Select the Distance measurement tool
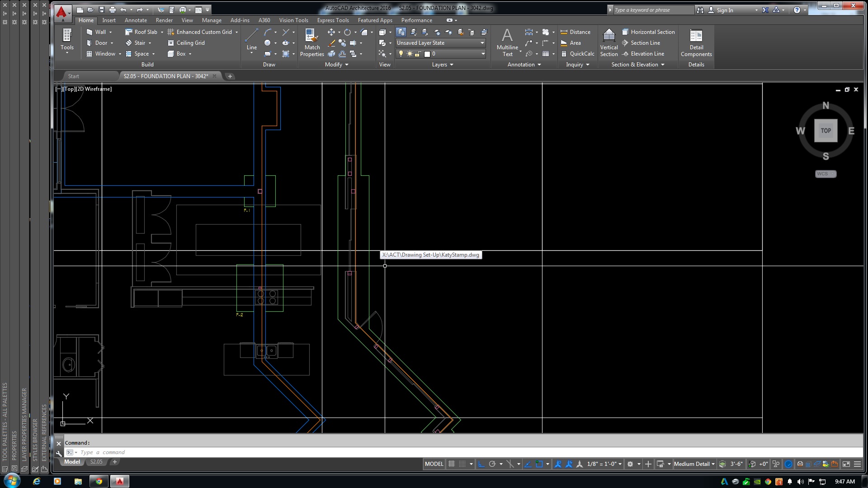868x488 pixels. pyautogui.click(x=576, y=32)
